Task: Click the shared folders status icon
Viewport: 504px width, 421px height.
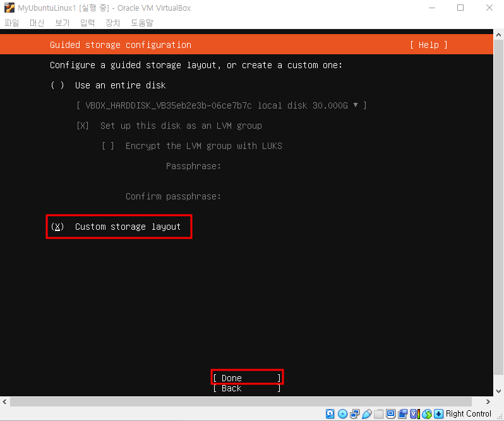Action: tap(379, 413)
